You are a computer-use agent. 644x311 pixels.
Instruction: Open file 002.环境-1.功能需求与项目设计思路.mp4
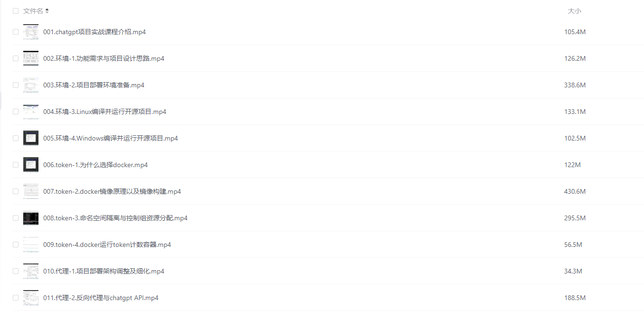104,58
